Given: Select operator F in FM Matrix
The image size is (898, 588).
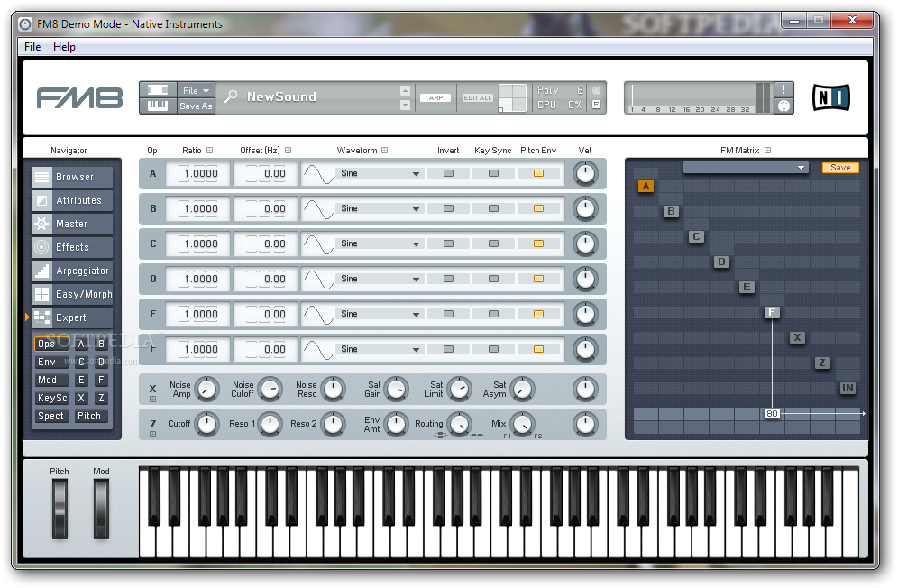Looking at the screenshot, I should click(x=772, y=312).
